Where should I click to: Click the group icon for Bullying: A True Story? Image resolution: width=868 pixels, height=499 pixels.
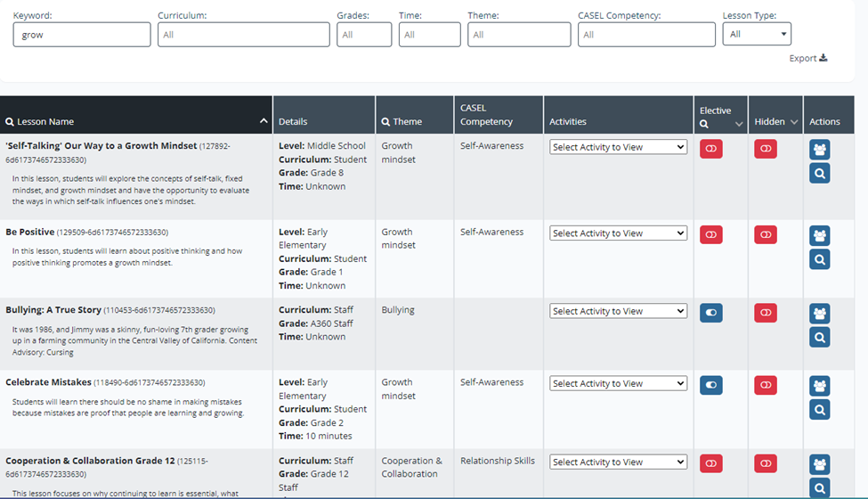click(819, 314)
